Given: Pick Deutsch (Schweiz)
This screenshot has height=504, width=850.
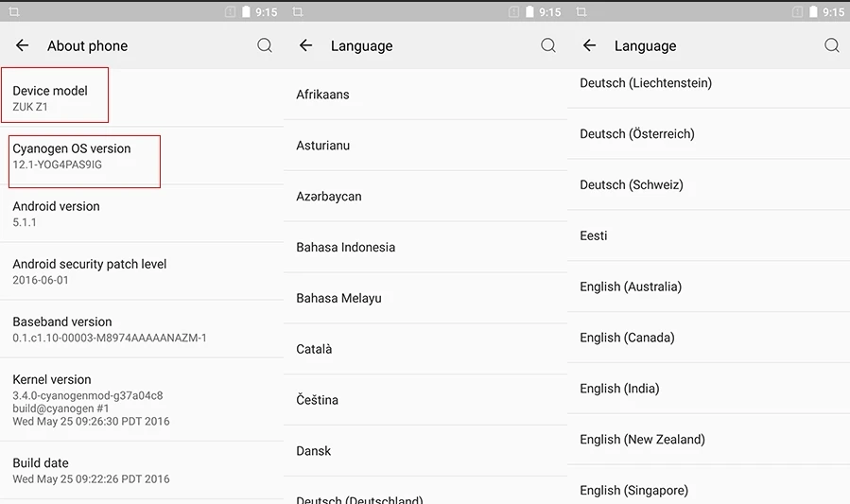Looking at the screenshot, I should coord(708,184).
